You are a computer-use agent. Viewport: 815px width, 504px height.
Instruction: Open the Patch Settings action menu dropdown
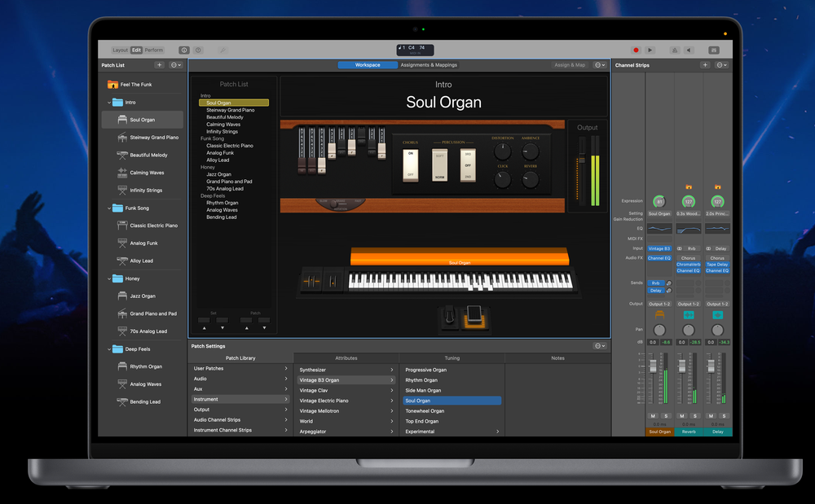(600, 346)
